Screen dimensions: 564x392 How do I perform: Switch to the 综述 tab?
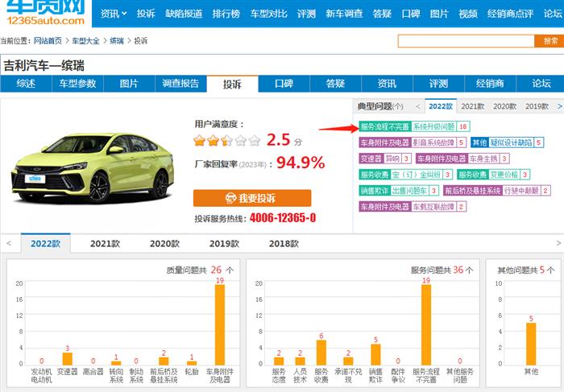[x=26, y=84]
